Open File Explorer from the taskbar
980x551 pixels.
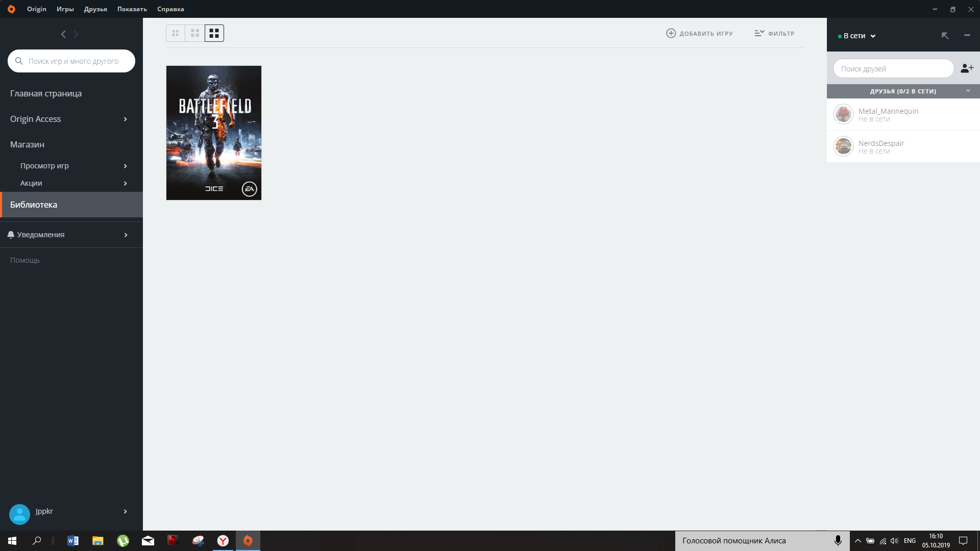[x=98, y=541]
